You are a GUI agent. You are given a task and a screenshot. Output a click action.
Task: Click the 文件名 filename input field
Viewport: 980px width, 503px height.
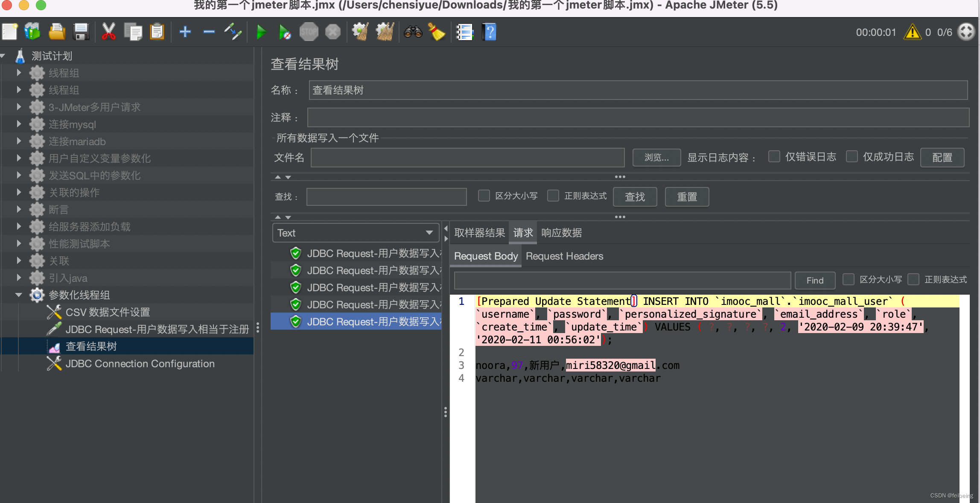(467, 158)
